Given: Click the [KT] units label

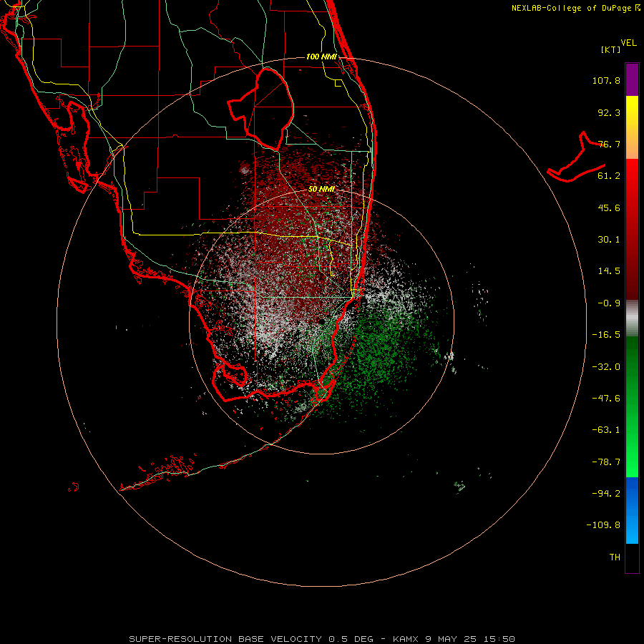Looking at the screenshot, I should point(611,50).
